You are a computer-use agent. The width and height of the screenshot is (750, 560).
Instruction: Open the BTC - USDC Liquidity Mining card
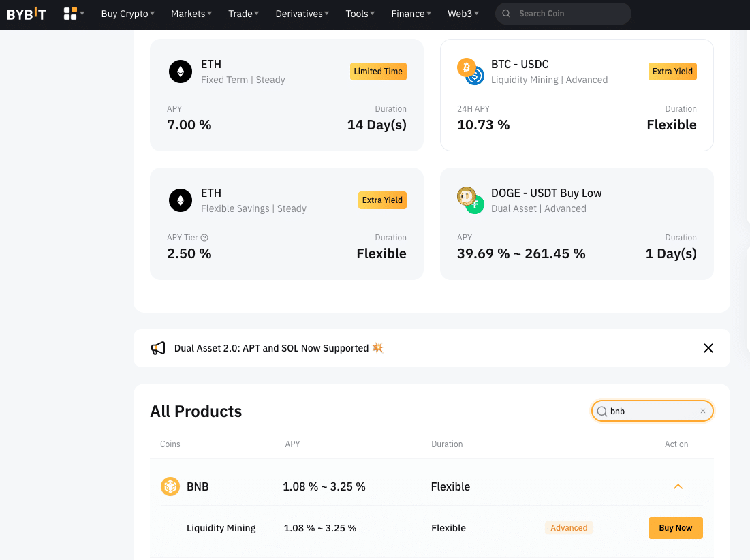(x=577, y=95)
